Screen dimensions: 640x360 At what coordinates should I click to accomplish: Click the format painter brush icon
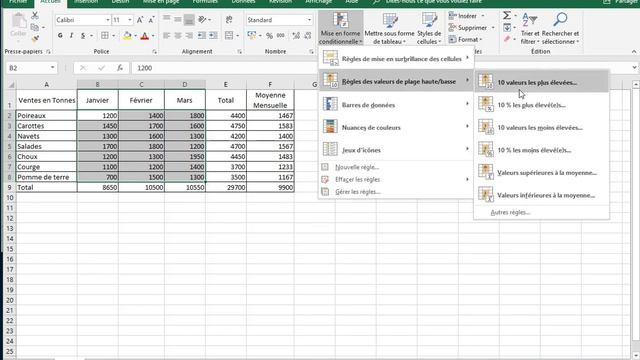click(x=35, y=39)
